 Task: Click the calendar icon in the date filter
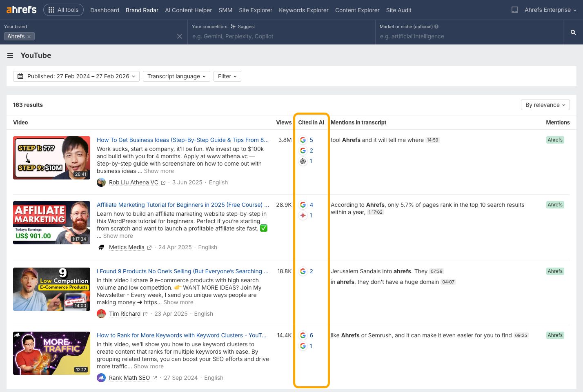[20, 76]
